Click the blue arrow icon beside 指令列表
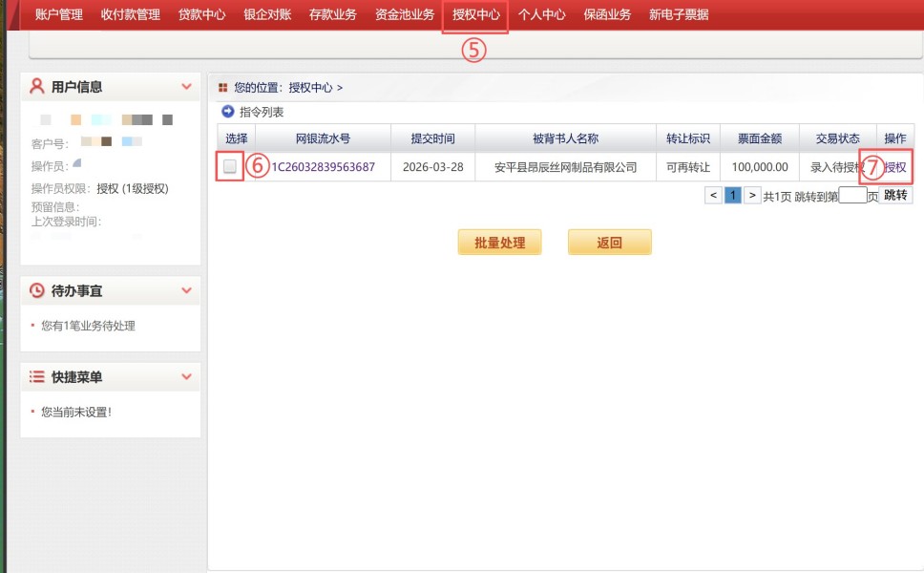The height and width of the screenshot is (573, 924). coord(227,112)
